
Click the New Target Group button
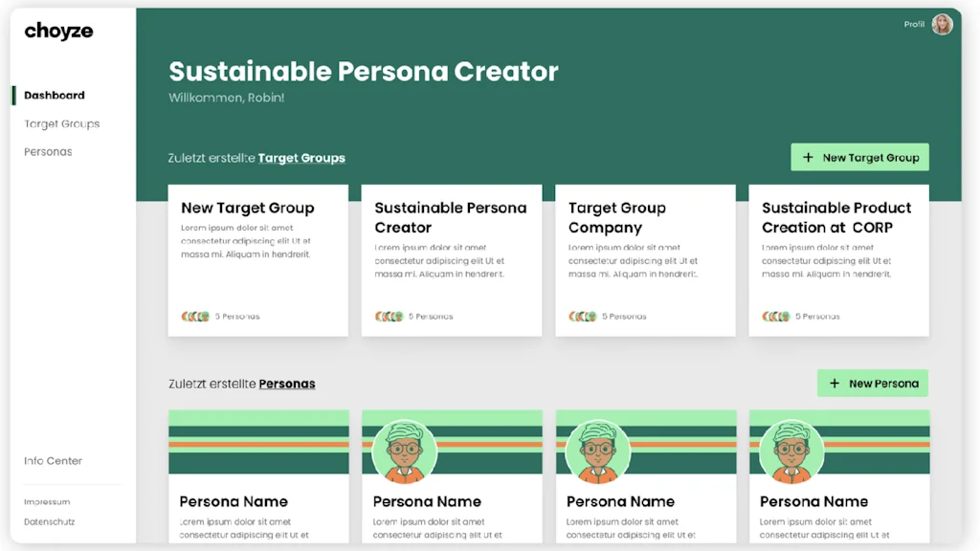coord(859,157)
